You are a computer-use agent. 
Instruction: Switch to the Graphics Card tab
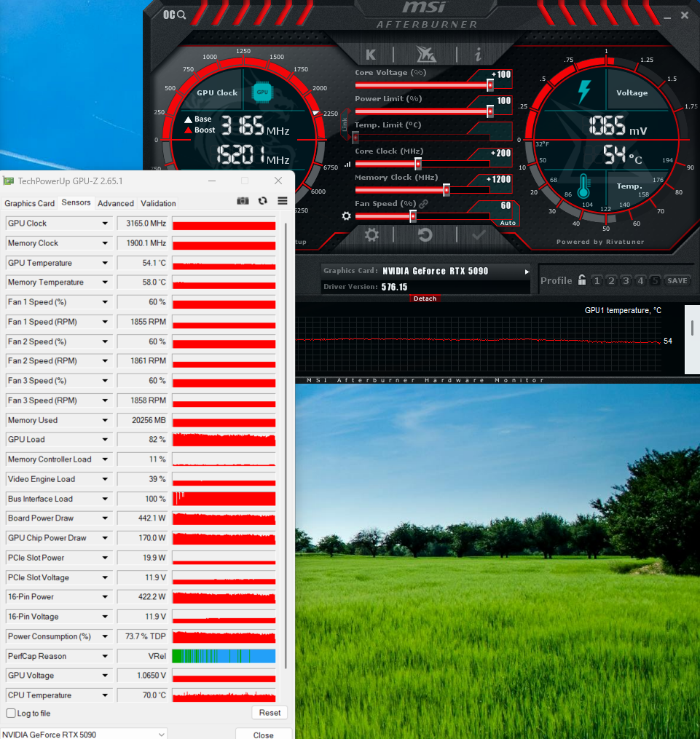29,203
